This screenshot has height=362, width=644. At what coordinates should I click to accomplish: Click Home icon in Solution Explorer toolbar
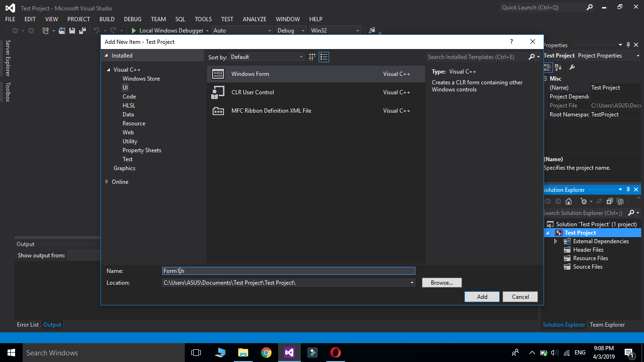coord(569,201)
